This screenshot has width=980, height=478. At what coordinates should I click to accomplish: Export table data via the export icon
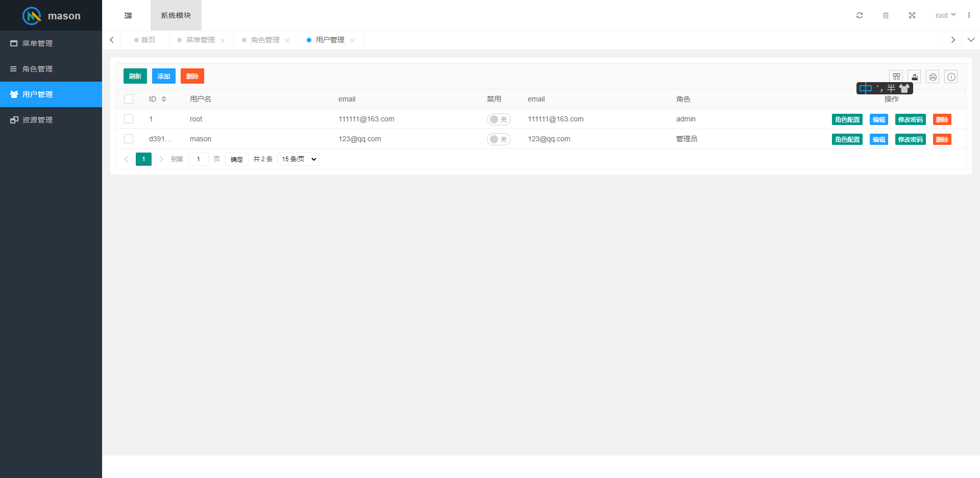(914, 77)
